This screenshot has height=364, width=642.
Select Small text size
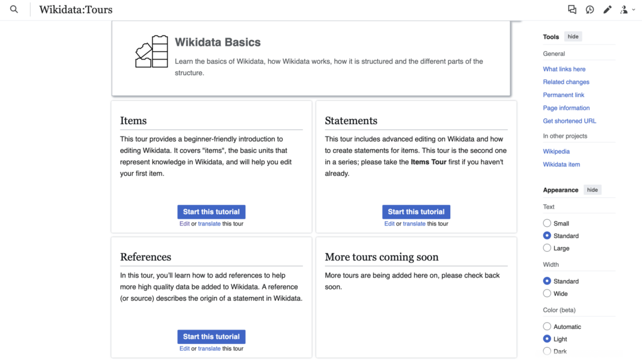[x=547, y=223]
